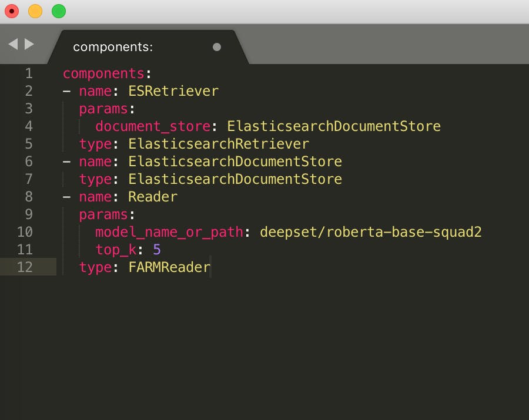The width and height of the screenshot is (529, 420).
Task: Click the 'params' key on line 3
Action: point(103,109)
